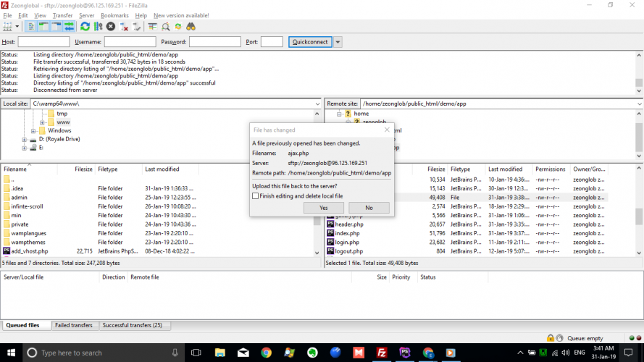Open Remote site path dropdown

coord(640,104)
